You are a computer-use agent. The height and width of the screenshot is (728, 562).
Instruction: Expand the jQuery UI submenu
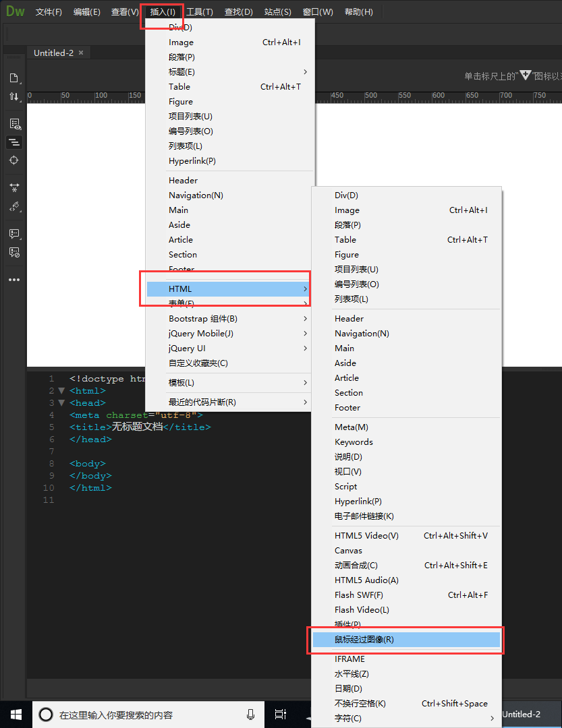228,348
